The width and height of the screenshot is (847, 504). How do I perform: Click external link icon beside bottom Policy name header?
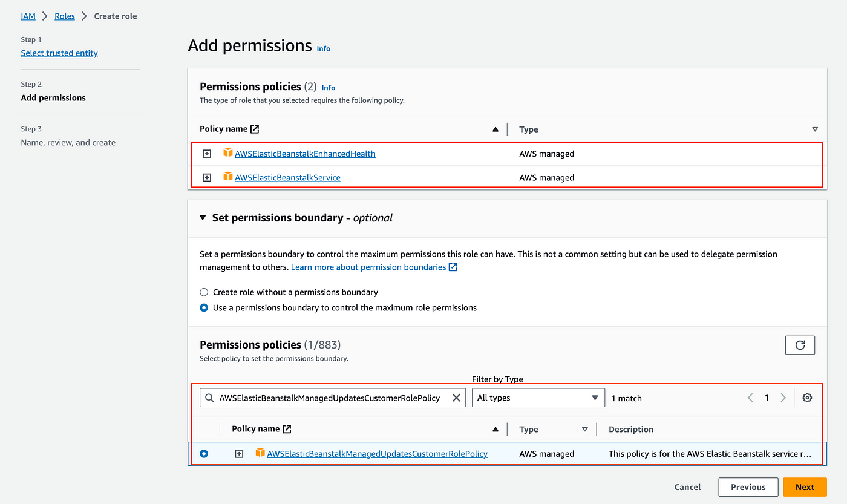pyautogui.click(x=287, y=429)
